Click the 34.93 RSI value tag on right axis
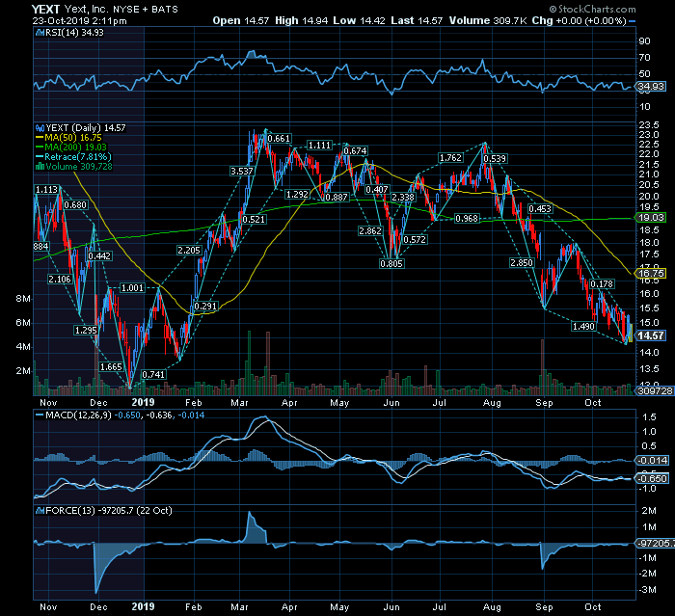The width and height of the screenshot is (675, 616). coord(651,87)
